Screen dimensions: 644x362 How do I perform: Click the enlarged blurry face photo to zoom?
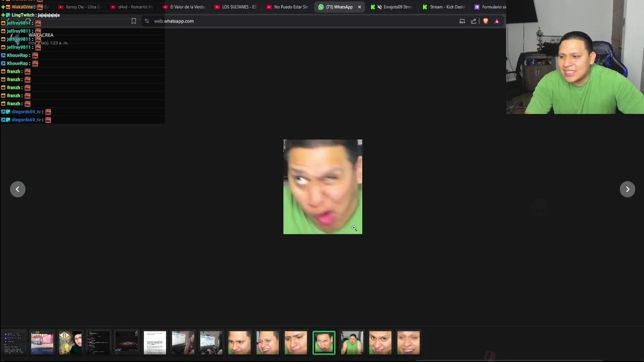pos(323,187)
